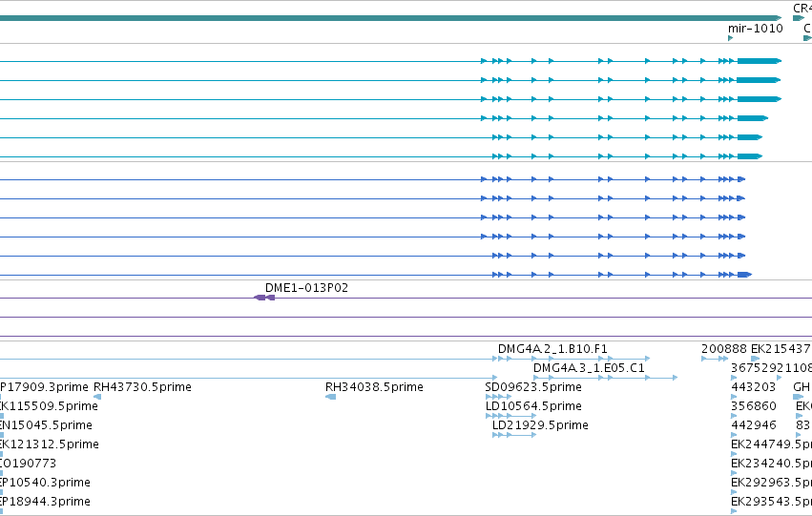Open the DMG4A.2_1.B10.F1 feature label
Screen dimensions: 812x516
tap(552, 349)
